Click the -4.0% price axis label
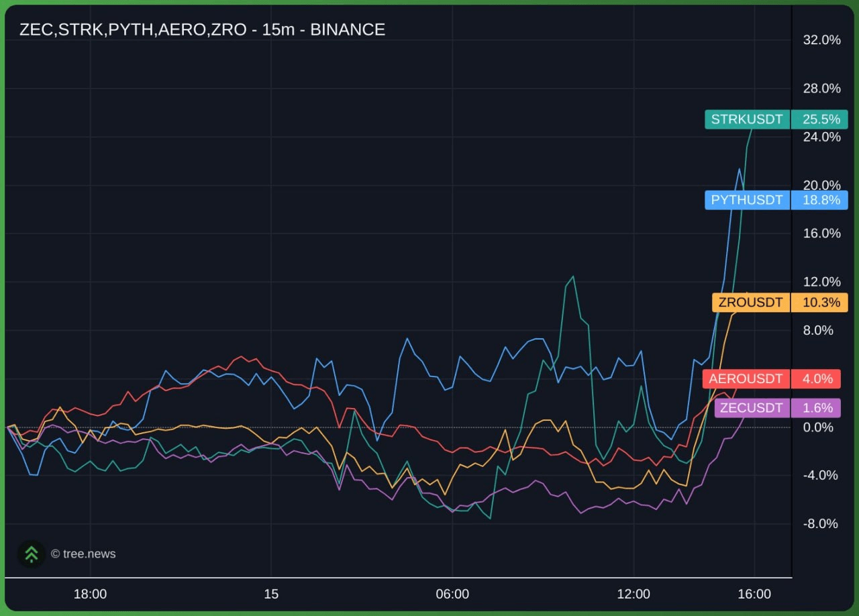The height and width of the screenshot is (616, 859). [x=820, y=476]
